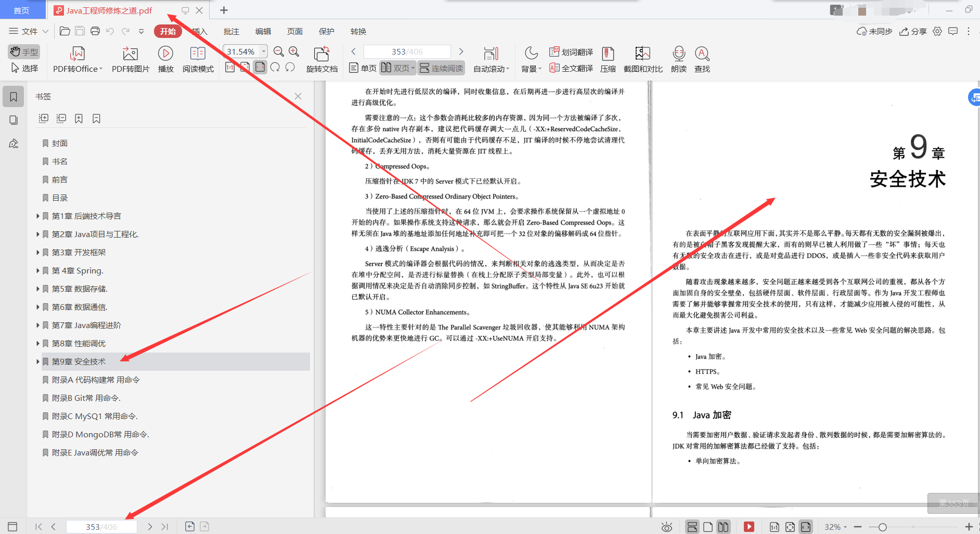This screenshot has width=980, height=534.
Task: Go to previous page arrow in toolbar
Action: pyautogui.click(x=354, y=51)
